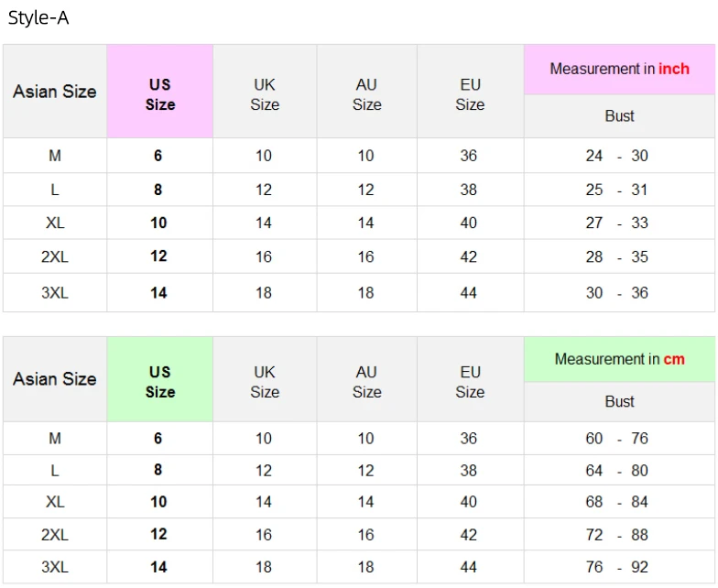718x588 pixels.
Task: Select the "Bust" subheader under cm measurement
Action: 619,401
